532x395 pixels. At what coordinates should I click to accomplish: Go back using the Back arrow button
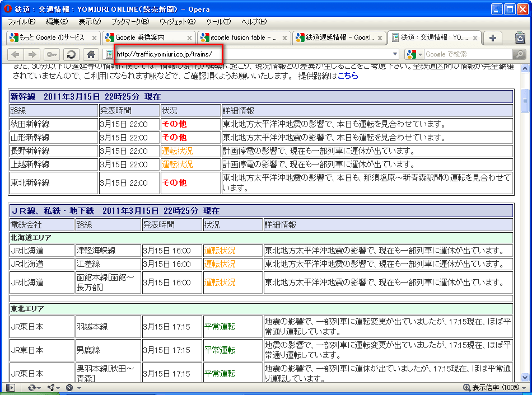tap(15, 54)
